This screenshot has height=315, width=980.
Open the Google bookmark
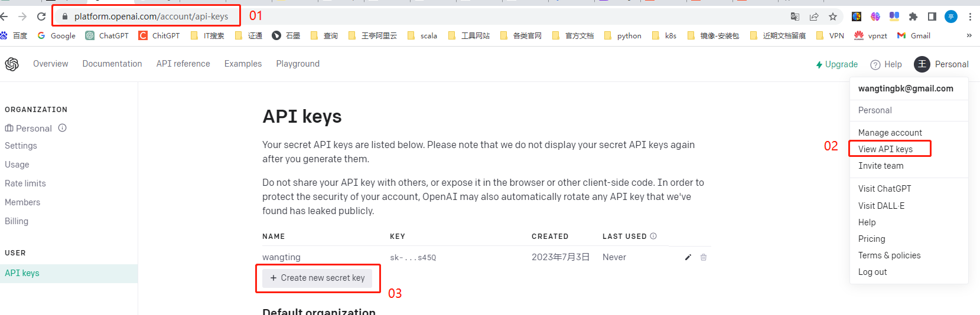point(57,35)
